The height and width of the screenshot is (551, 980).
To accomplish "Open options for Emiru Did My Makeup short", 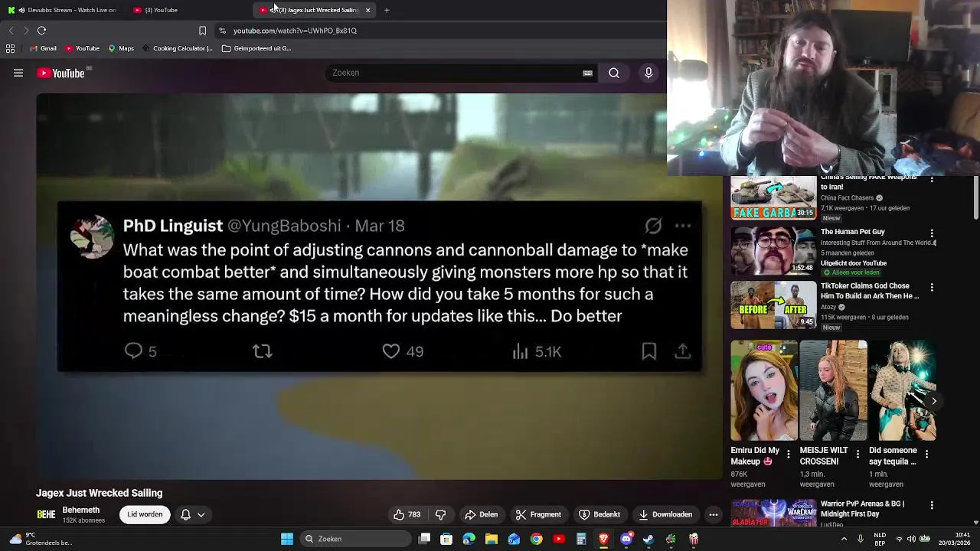I will click(x=789, y=454).
